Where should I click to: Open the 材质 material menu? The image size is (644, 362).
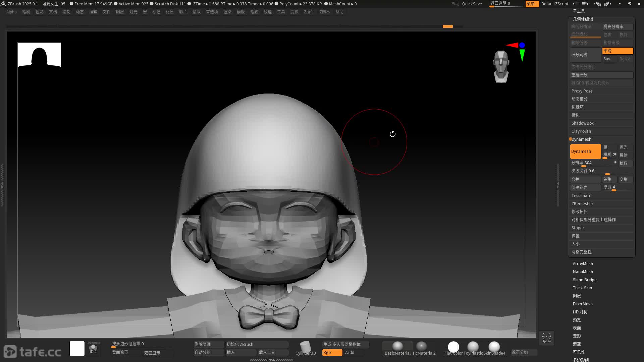pos(170,12)
